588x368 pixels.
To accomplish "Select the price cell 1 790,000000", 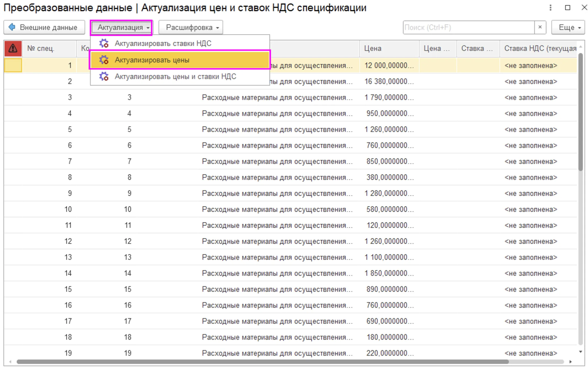I will pos(389,98).
